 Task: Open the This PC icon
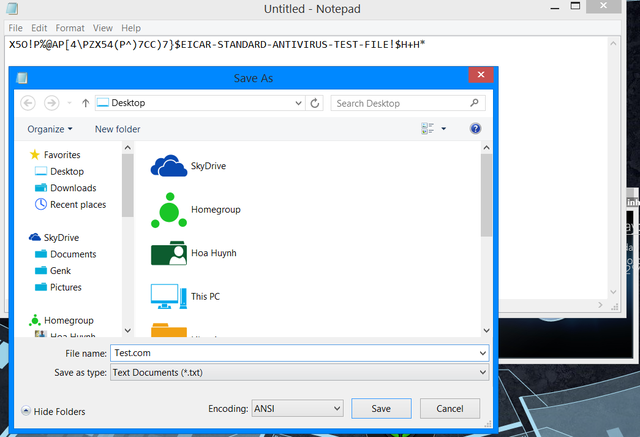[169, 296]
